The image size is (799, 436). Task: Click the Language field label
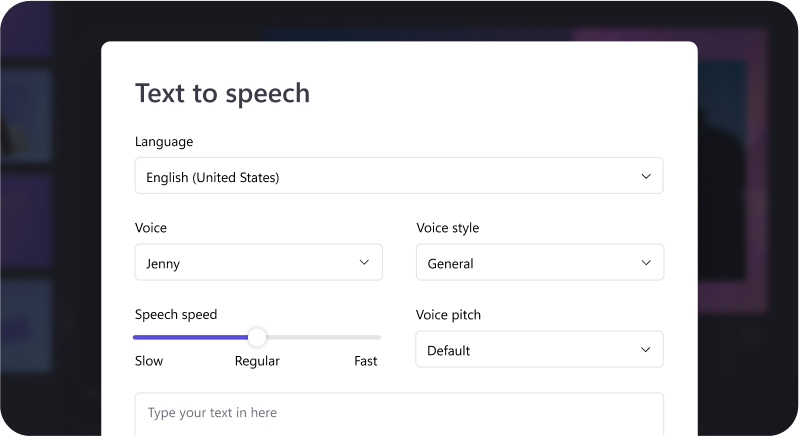[164, 141]
